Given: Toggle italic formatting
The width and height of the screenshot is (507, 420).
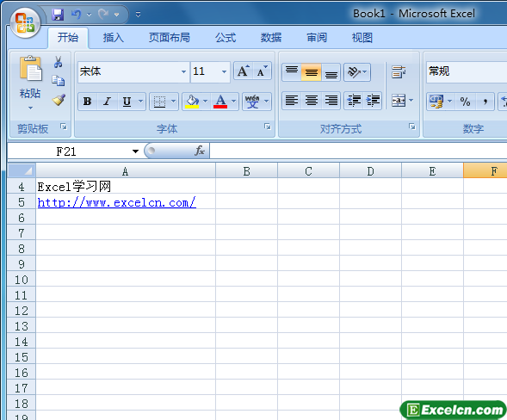Looking at the screenshot, I should [x=107, y=102].
